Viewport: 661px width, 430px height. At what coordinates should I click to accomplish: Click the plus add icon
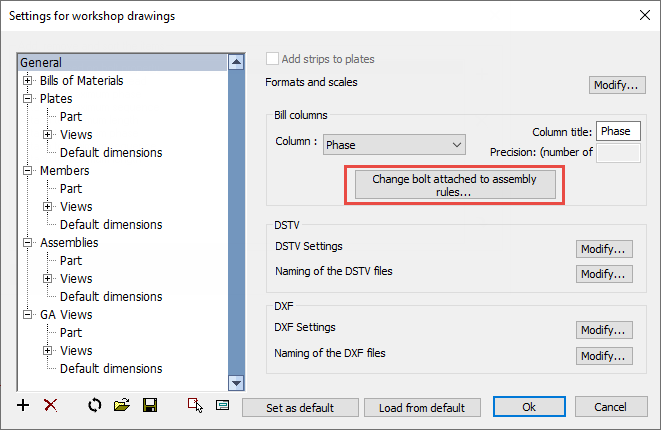[23, 406]
